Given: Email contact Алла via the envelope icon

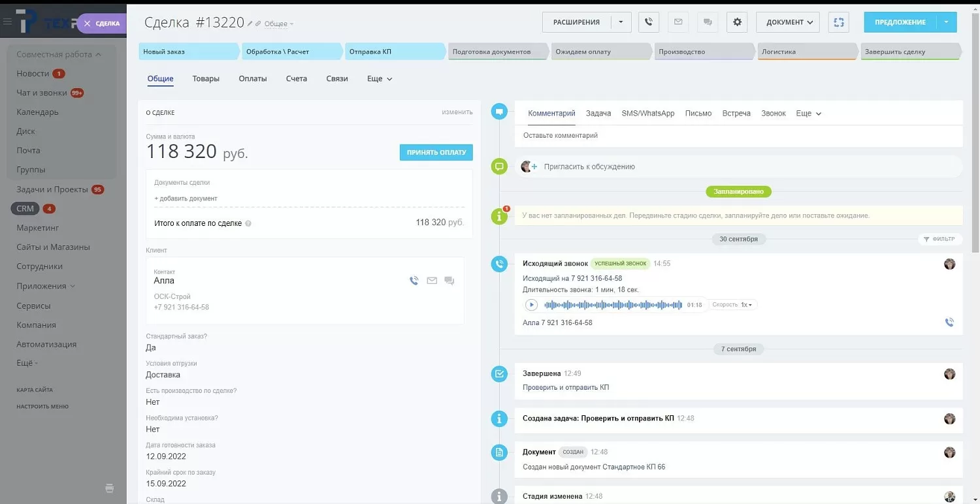Looking at the screenshot, I should pos(432,280).
